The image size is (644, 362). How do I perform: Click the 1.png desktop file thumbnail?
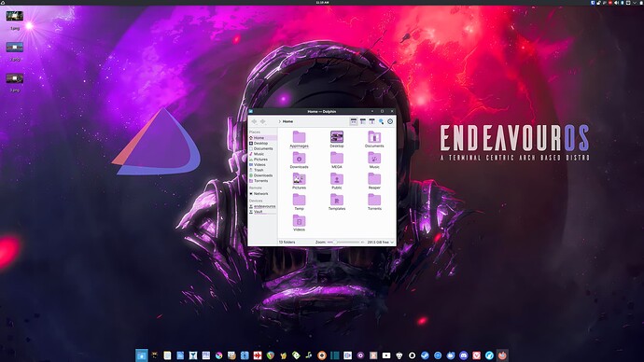pos(14,17)
